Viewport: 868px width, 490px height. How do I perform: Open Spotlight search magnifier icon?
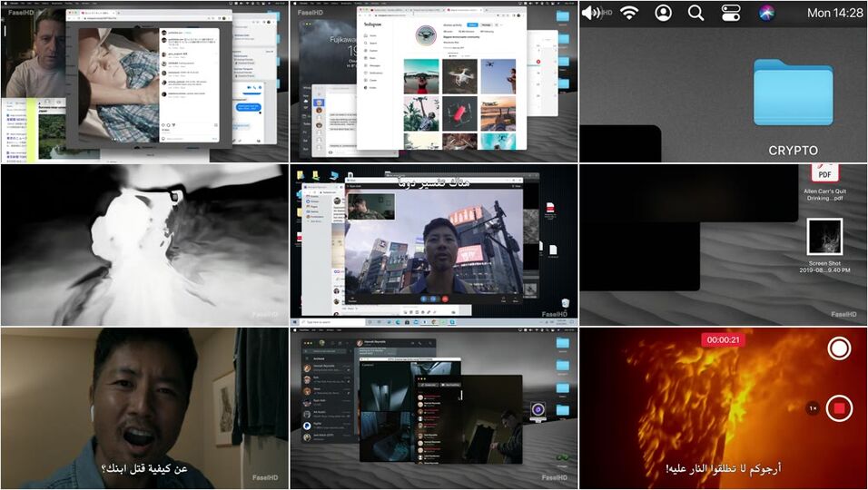tap(696, 13)
